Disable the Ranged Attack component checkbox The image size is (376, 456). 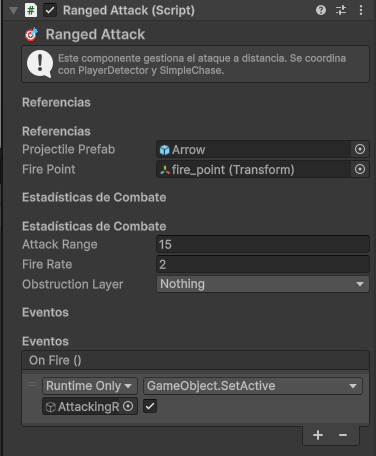[x=50, y=10]
